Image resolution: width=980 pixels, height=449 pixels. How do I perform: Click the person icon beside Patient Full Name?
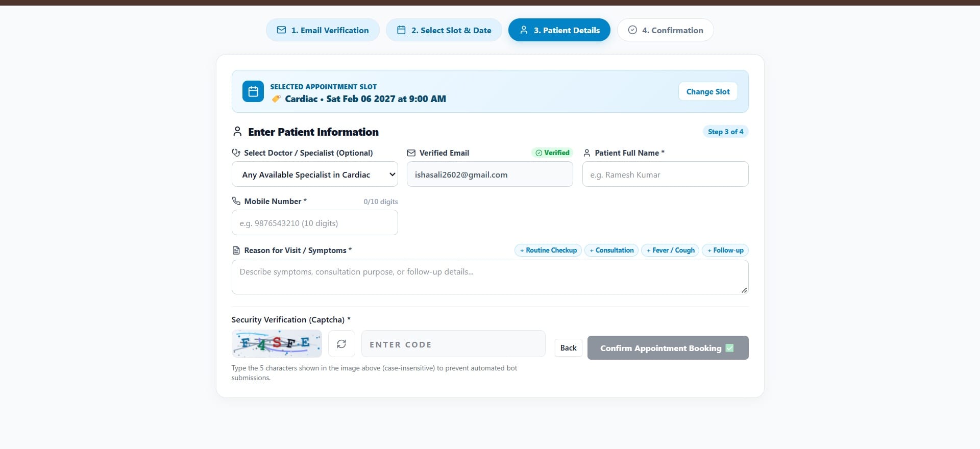586,153
